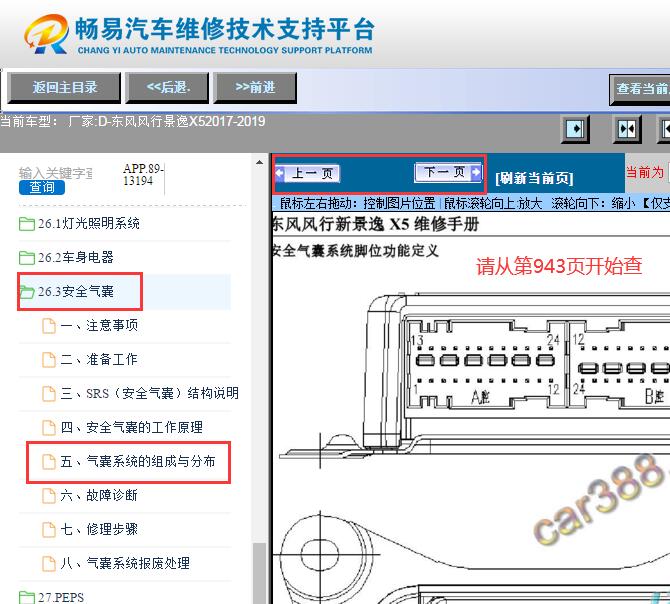Click document icon beside 一、注意事项
Screen dimensions: 670x604
(x=49, y=326)
